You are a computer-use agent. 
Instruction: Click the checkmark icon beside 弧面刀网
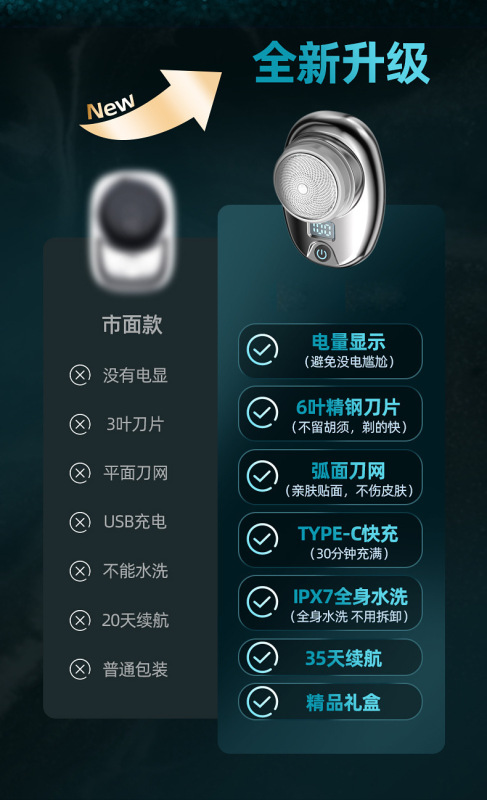click(x=262, y=476)
